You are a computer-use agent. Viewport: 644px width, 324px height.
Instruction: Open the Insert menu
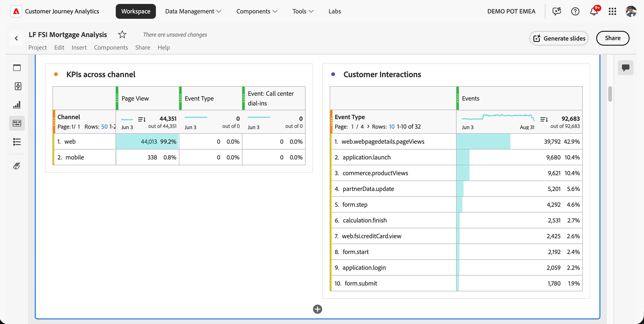point(79,48)
